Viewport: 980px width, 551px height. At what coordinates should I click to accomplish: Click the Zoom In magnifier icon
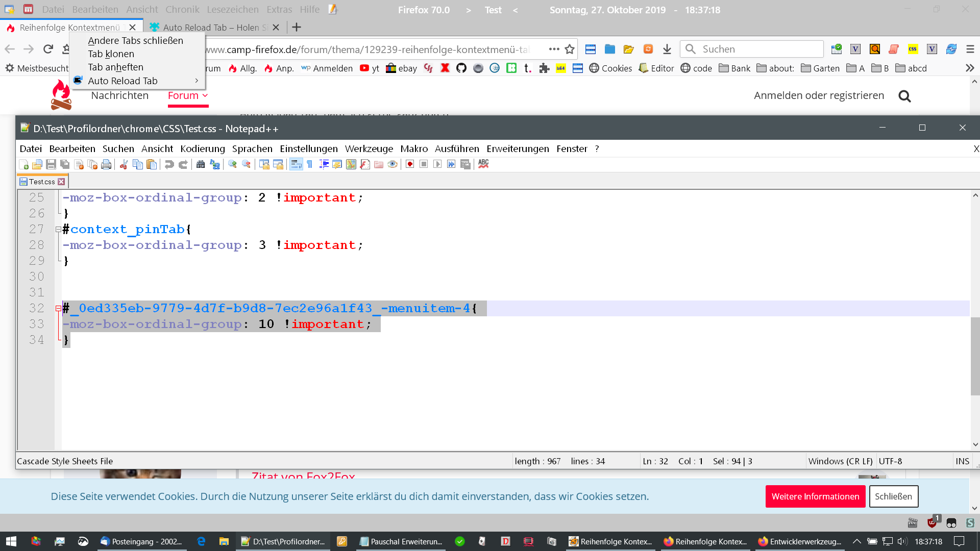232,164
